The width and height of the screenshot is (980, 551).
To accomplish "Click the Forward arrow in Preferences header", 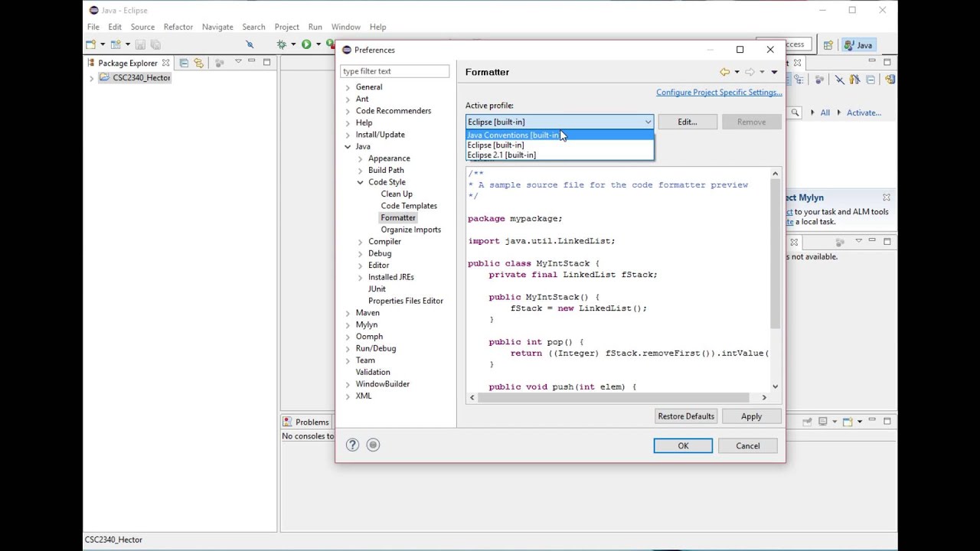I will coord(750,72).
